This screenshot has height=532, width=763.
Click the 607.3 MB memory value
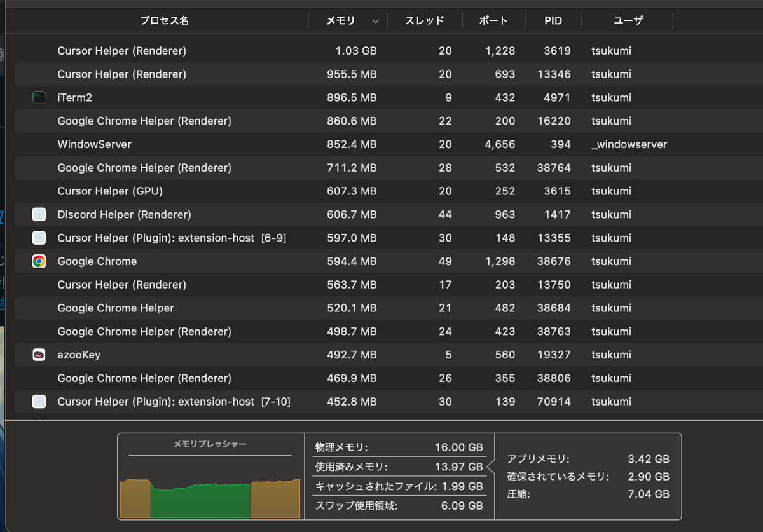coord(351,191)
